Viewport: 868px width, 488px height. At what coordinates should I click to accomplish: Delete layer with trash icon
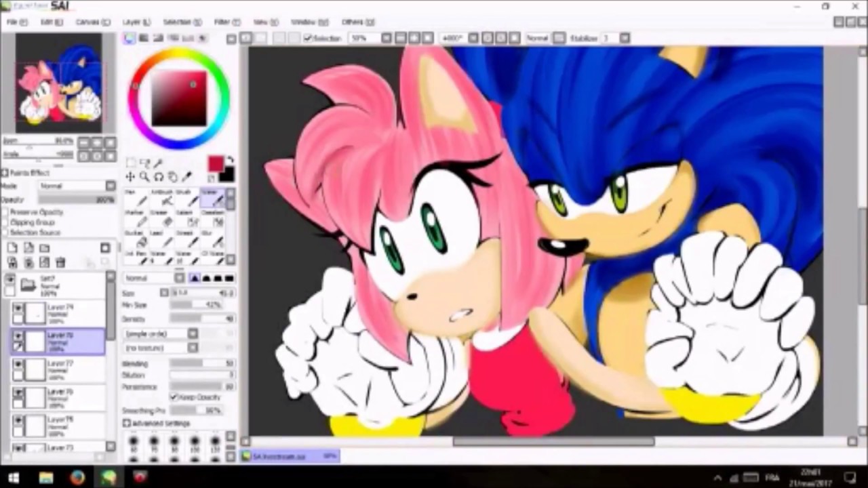[61, 263]
